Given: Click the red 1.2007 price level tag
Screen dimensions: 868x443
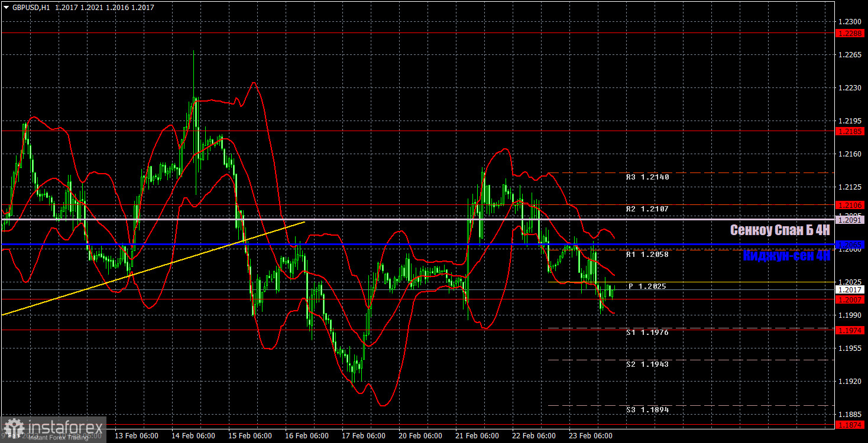Looking at the screenshot, I should tap(850, 299).
